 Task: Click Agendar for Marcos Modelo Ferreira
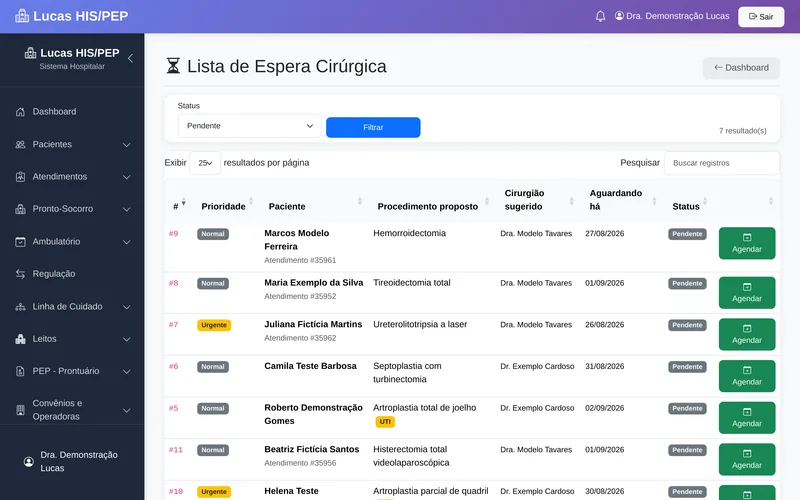click(x=747, y=243)
